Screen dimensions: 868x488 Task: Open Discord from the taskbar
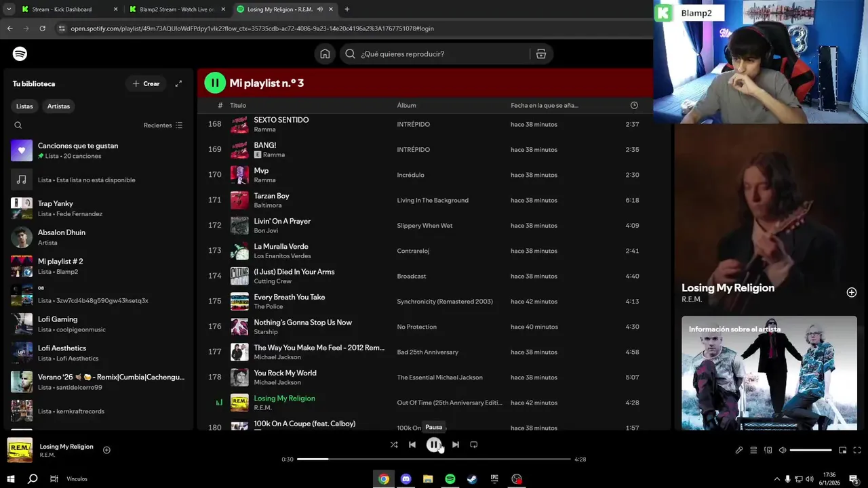406,479
